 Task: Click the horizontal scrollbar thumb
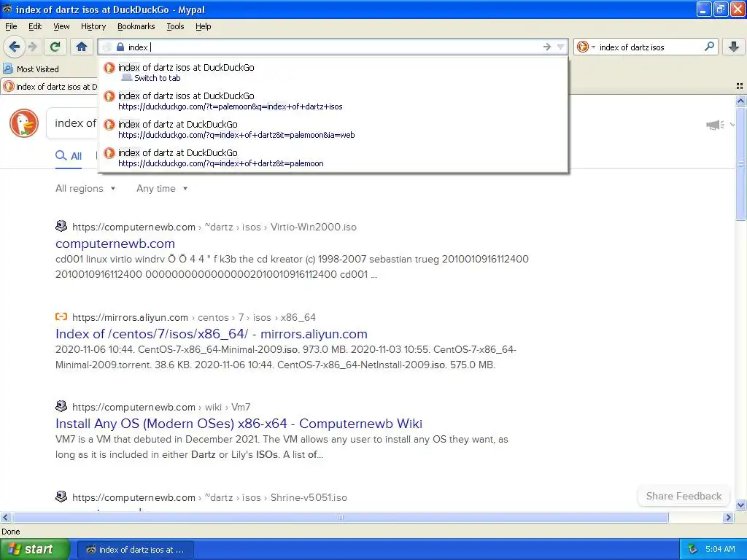(x=340, y=517)
